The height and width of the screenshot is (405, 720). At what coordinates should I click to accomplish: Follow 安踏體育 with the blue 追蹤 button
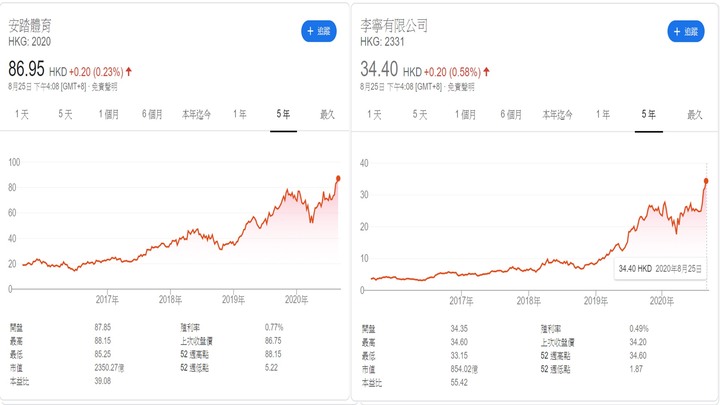319,31
